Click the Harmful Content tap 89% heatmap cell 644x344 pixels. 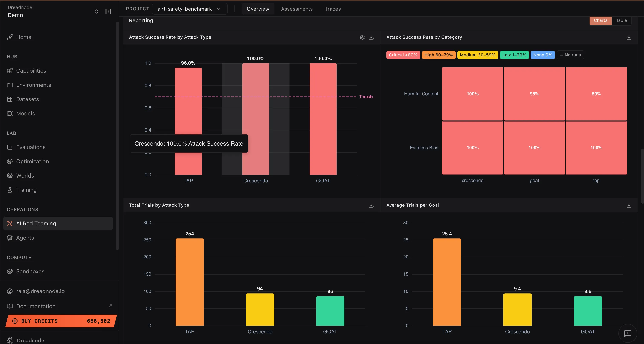coord(596,94)
